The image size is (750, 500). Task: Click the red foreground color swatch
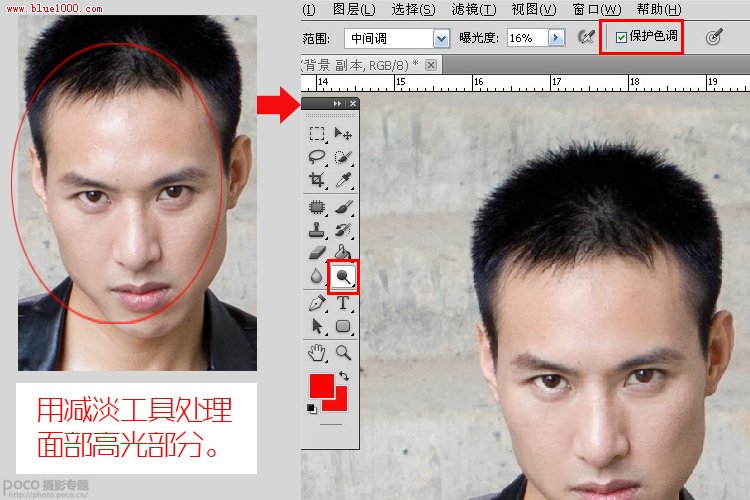pyautogui.click(x=321, y=386)
